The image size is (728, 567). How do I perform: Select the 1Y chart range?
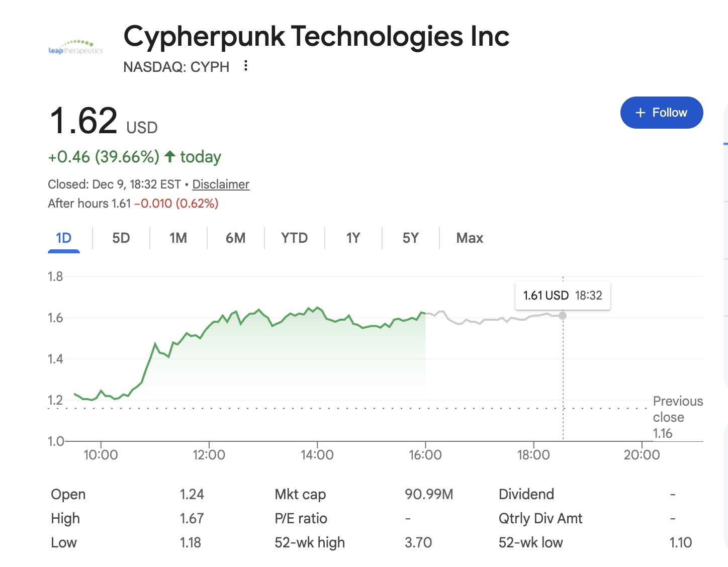point(353,238)
